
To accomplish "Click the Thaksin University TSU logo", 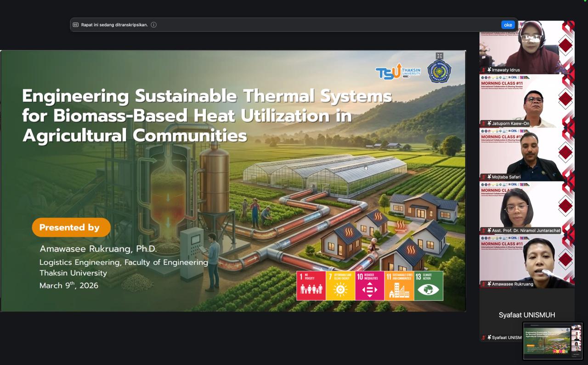I will (397, 72).
